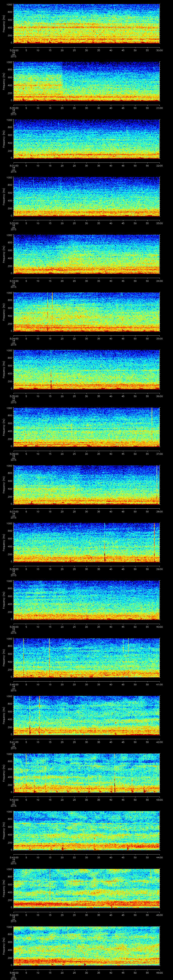173x980 pixels.
Task: Click the 30:00 end time label
Action: point(159,50)
